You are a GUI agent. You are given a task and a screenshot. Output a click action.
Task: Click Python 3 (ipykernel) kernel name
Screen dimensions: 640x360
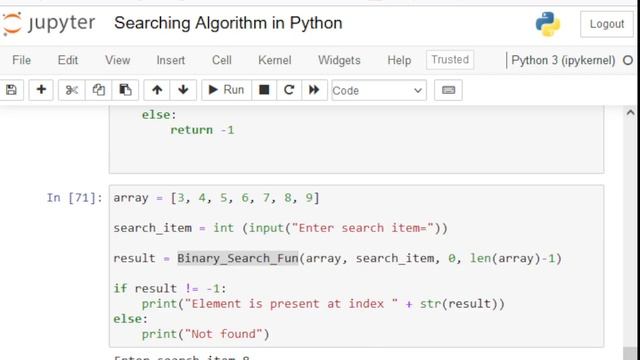563,60
